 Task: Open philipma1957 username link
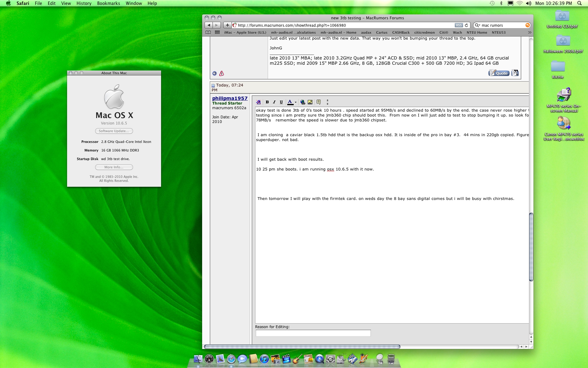(x=230, y=98)
